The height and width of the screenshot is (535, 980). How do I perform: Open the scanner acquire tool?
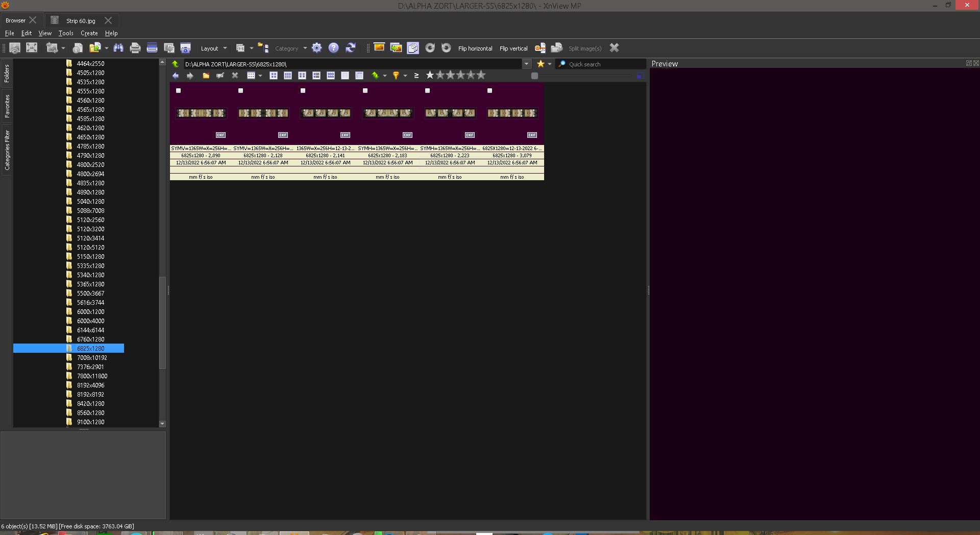152,48
